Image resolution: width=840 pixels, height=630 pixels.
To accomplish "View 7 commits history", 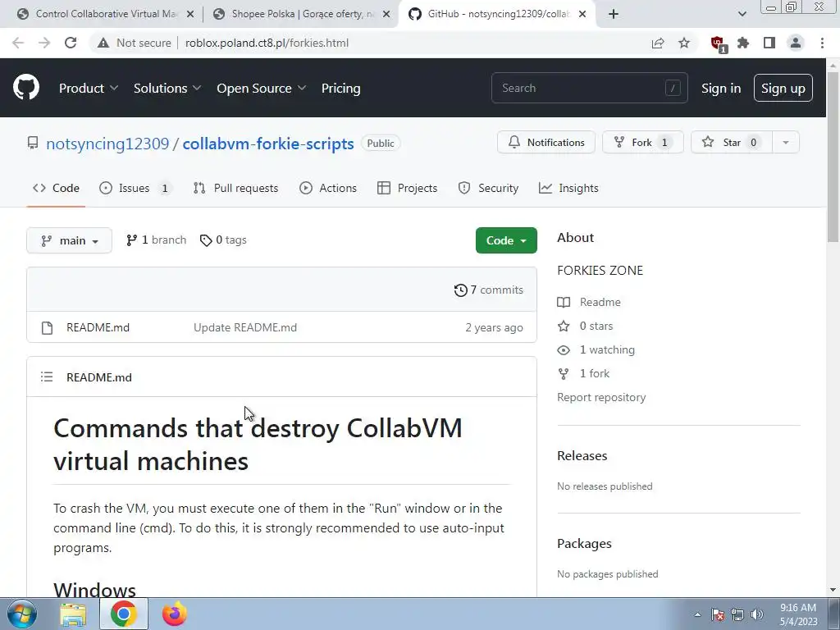I will click(488, 290).
